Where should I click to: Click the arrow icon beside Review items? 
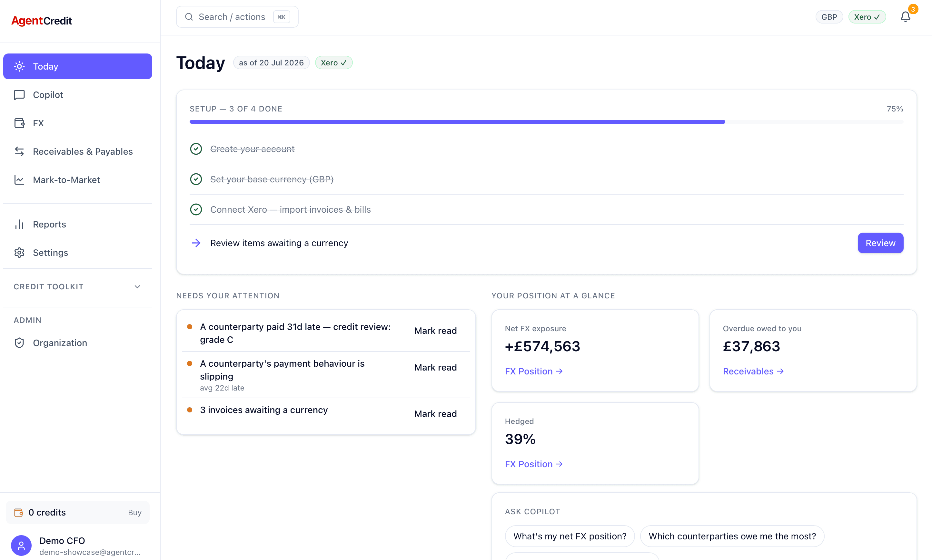196,243
